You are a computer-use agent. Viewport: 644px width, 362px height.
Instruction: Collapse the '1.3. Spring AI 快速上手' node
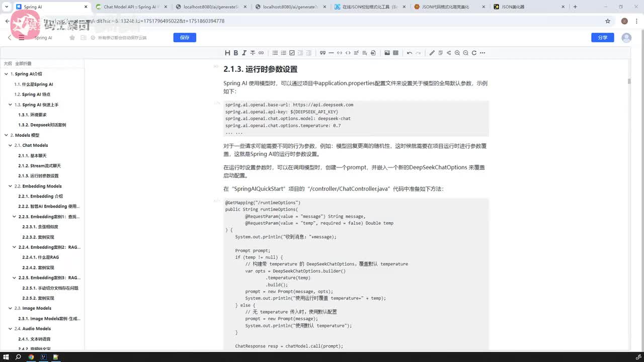click(10, 105)
